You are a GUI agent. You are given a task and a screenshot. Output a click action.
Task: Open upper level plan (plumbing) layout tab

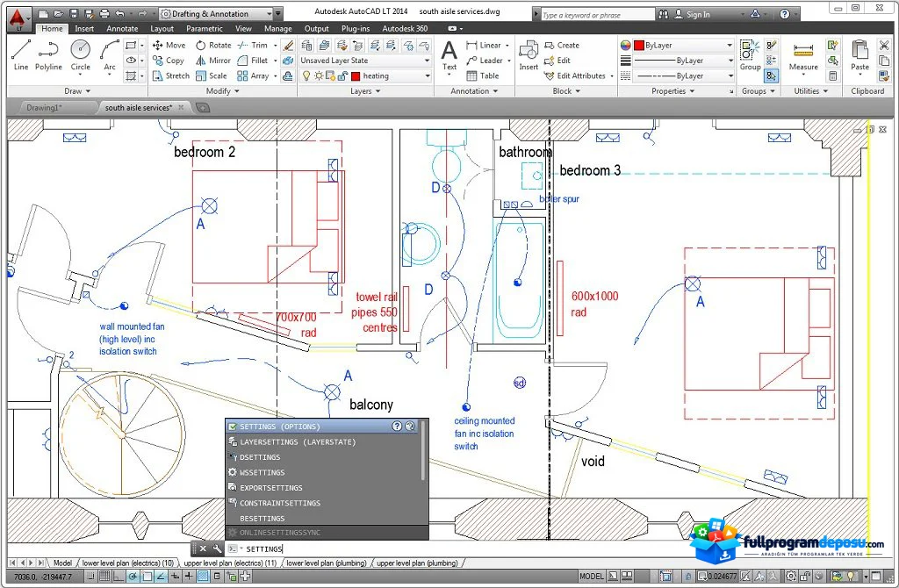[x=417, y=563]
